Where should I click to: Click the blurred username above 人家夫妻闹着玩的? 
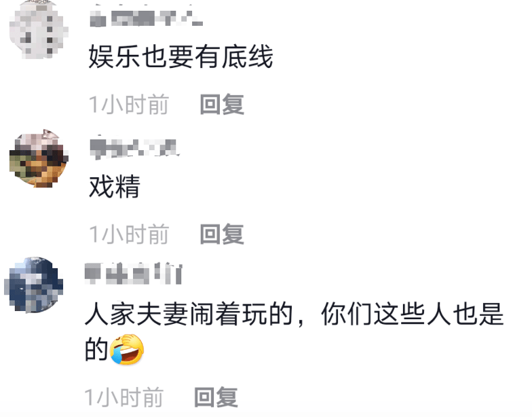pos(133,274)
